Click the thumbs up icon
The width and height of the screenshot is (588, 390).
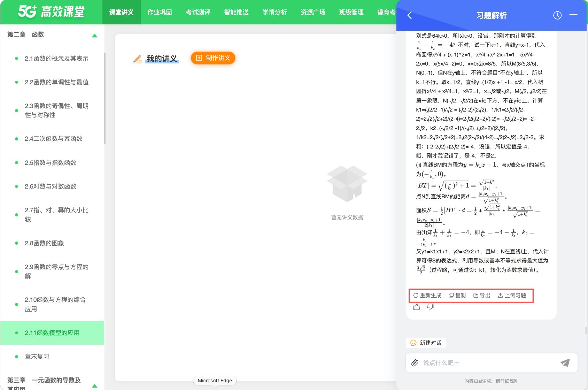click(417, 307)
